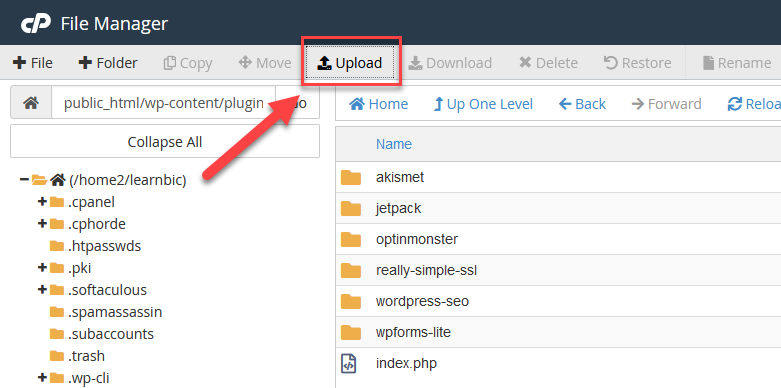Viewport: 781px width, 388px height.
Task: Go to Home directory link
Action: (x=379, y=104)
